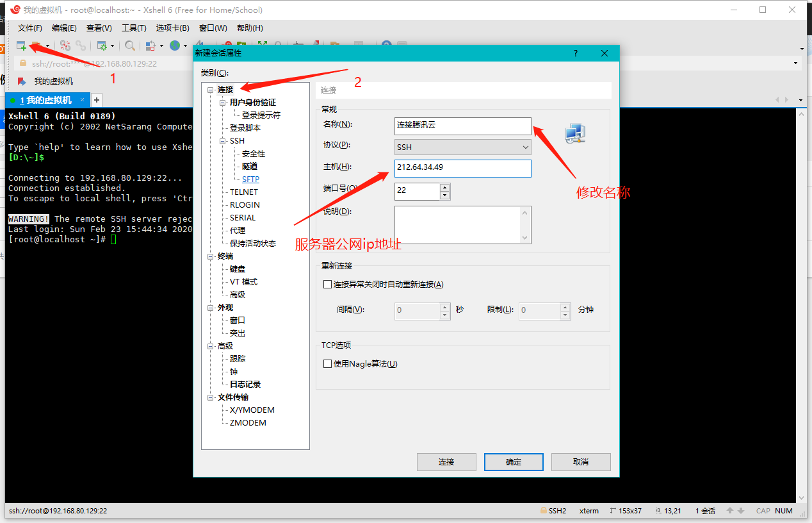
Task: Select 登录提示符 in category tree
Action: [x=261, y=115]
